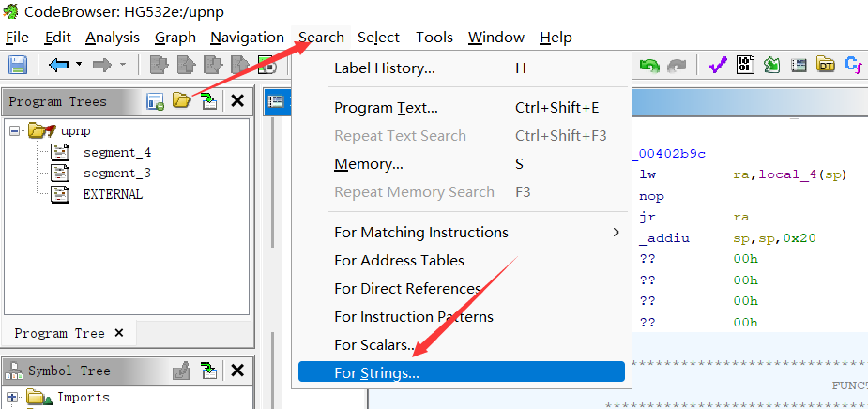Viewport: 868px width, 409px height.
Task: Click the nop instruction in listing
Action: (x=651, y=196)
